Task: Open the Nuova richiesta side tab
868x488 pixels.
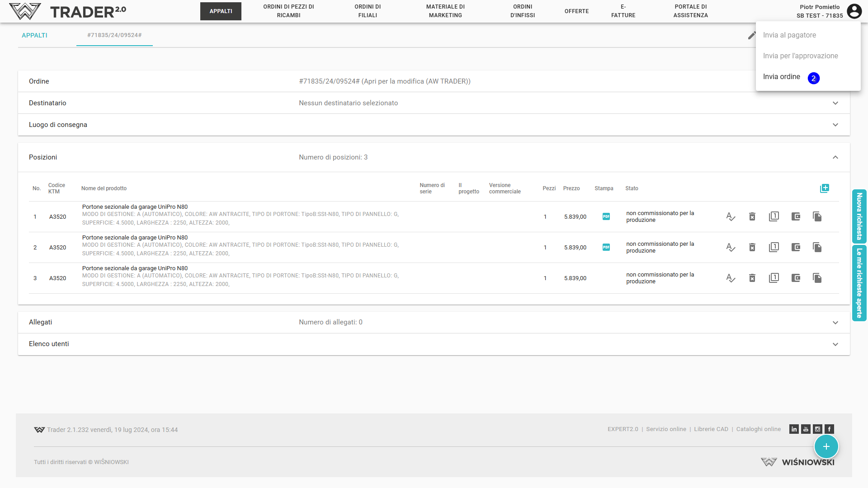Action: [859, 216]
